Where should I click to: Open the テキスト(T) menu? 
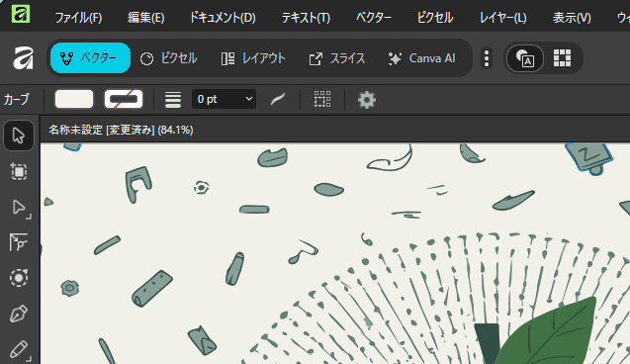(306, 18)
